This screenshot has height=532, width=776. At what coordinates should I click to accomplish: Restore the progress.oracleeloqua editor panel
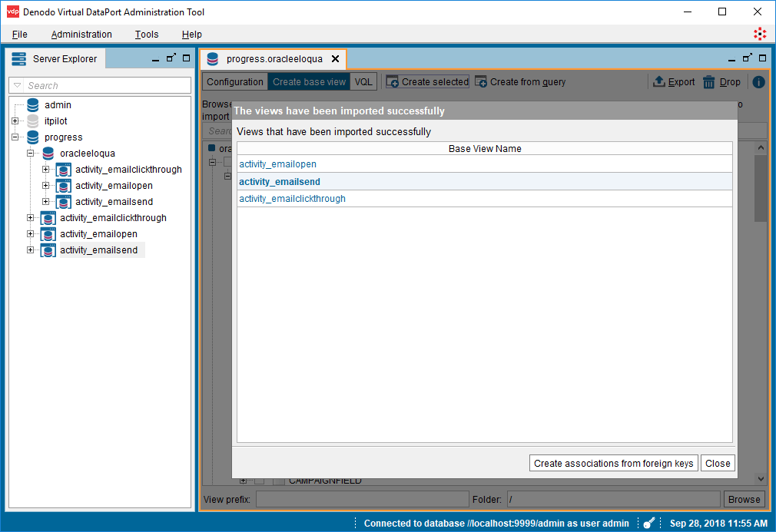point(748,58)
